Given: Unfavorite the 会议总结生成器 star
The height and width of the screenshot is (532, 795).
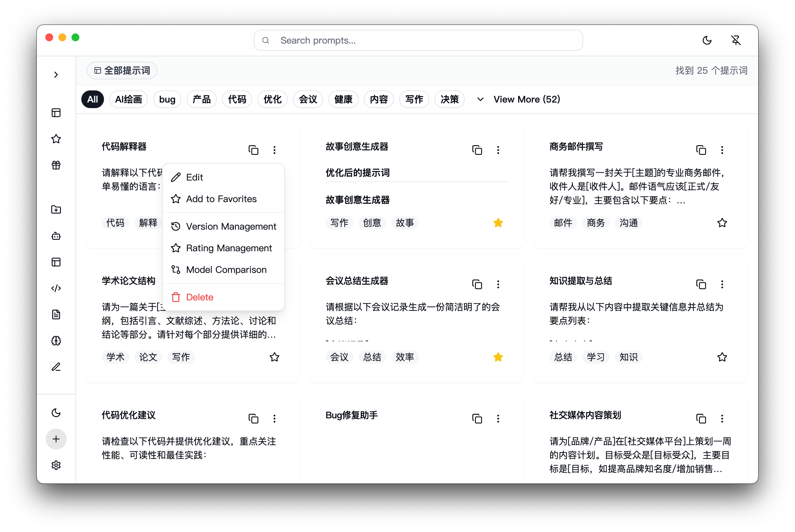Looking at the screenshot, I should [498, 357].
